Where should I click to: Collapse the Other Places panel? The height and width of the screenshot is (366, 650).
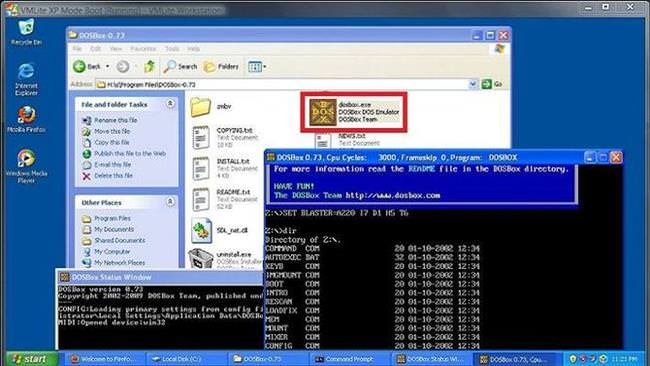pos(170,202)
